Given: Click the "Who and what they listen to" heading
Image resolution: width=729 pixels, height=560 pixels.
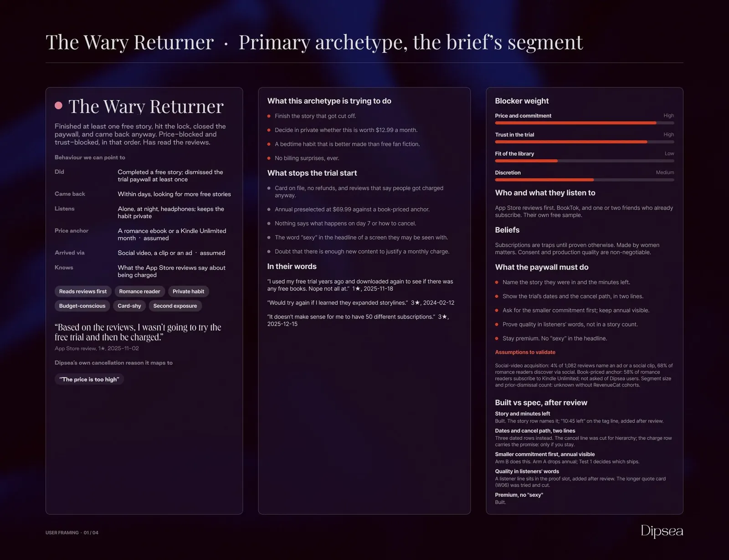Looking at the screenshot, I should pos(545,193).
